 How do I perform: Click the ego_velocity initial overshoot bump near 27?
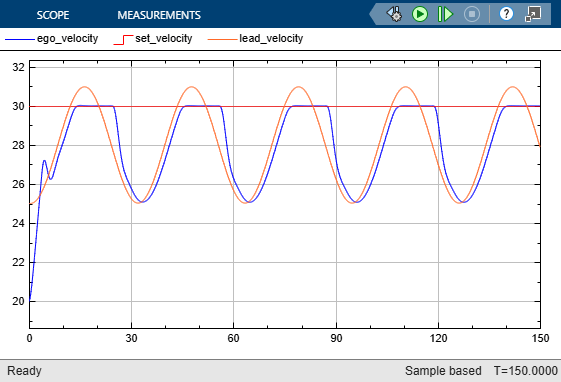coord(44,161)
